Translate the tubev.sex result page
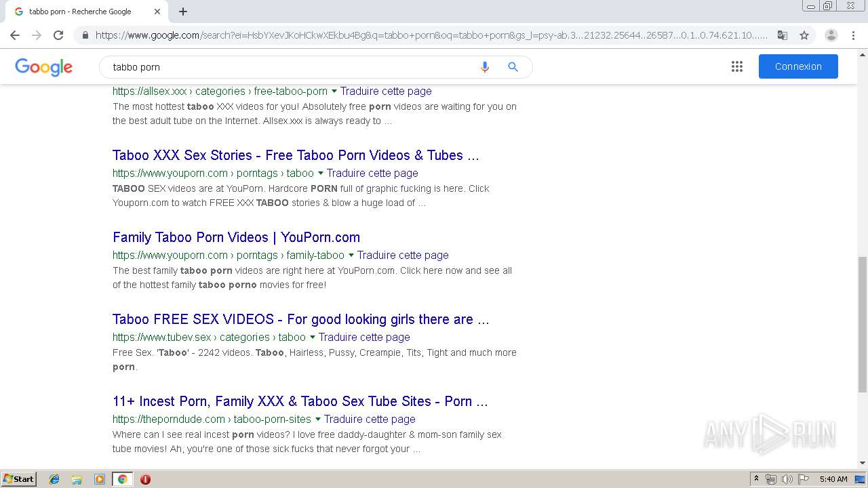The height and width of the screenshot is (488, 868). (x=364, y=337)
